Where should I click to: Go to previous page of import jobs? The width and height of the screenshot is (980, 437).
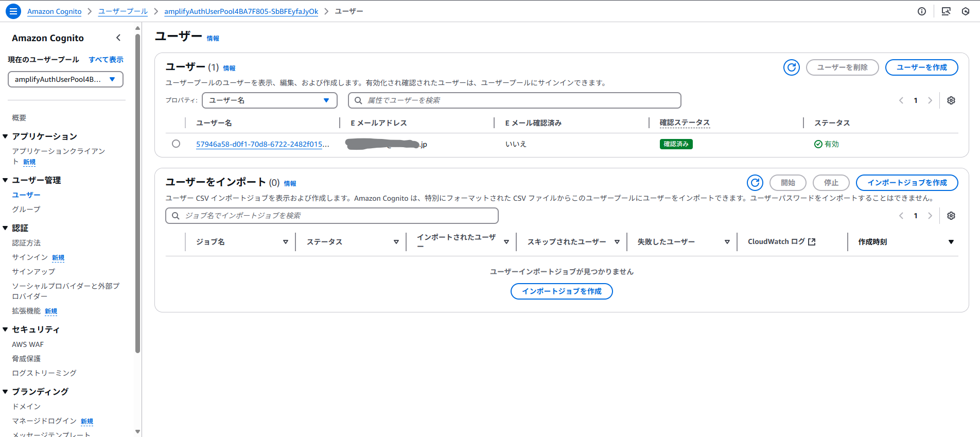pos(901,216)
